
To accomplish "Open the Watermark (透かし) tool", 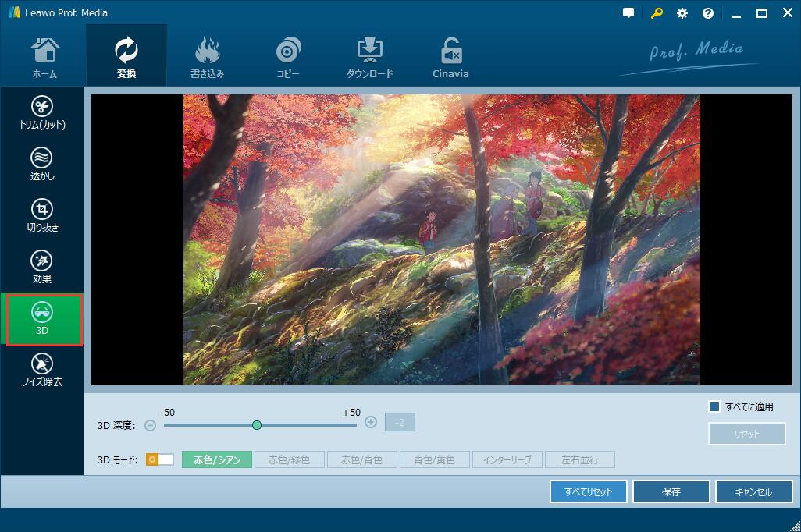I will (42, 164).
